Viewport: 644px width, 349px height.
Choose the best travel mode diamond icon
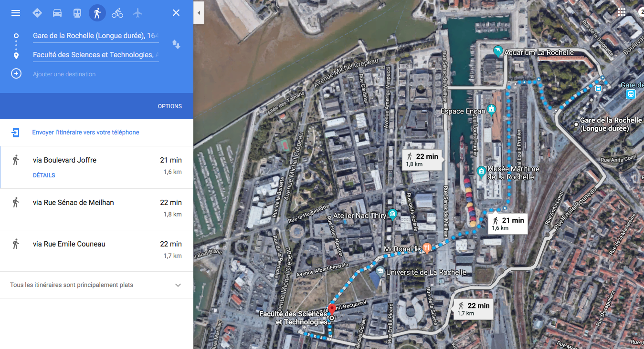pyautogui.click(x=37, y=13)
